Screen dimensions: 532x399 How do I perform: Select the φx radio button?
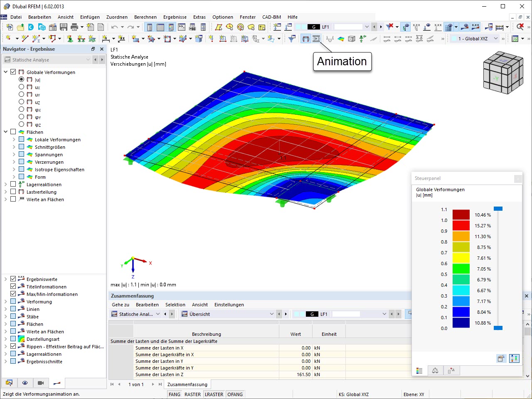click(22, 109)
